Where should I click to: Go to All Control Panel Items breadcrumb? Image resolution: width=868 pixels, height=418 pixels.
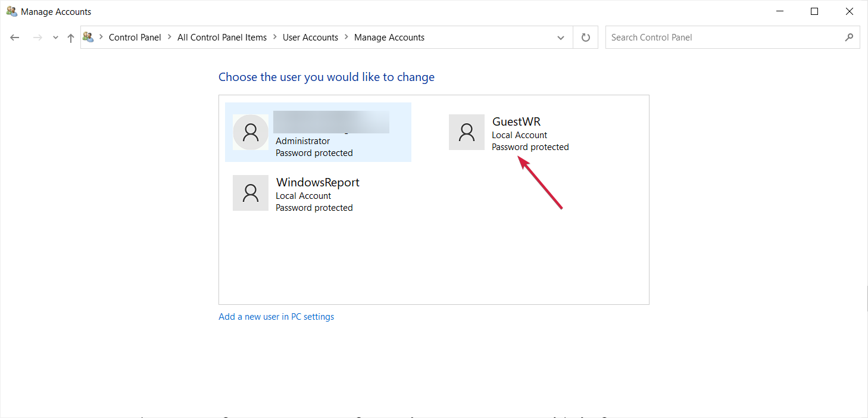click(222, 38)
